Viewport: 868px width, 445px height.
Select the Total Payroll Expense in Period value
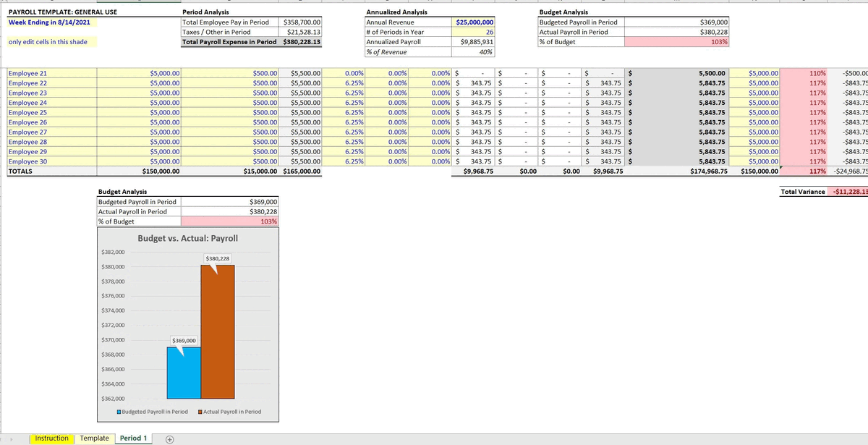pyautogui.click(x=302, y=41)
